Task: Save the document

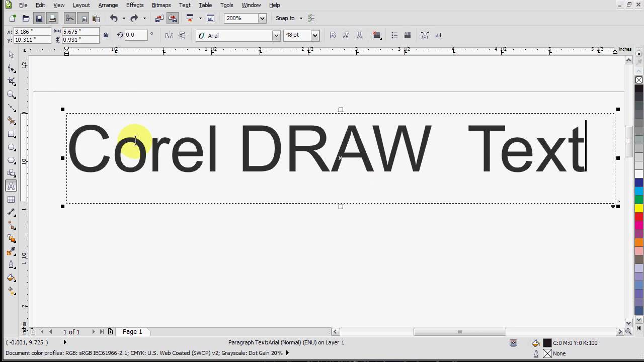Action: point(39,19)
